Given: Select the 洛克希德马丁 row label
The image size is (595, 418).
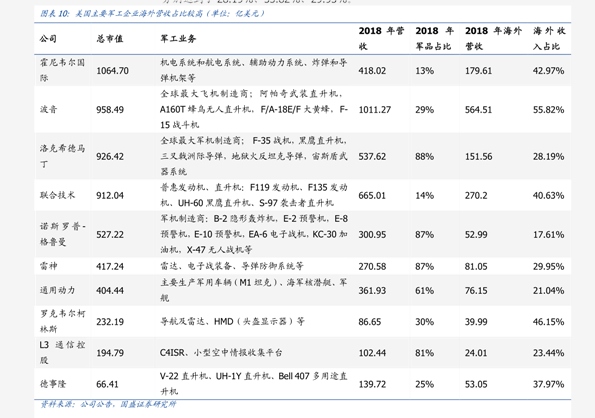Looking at the screenshot, I should pos(62,156).
